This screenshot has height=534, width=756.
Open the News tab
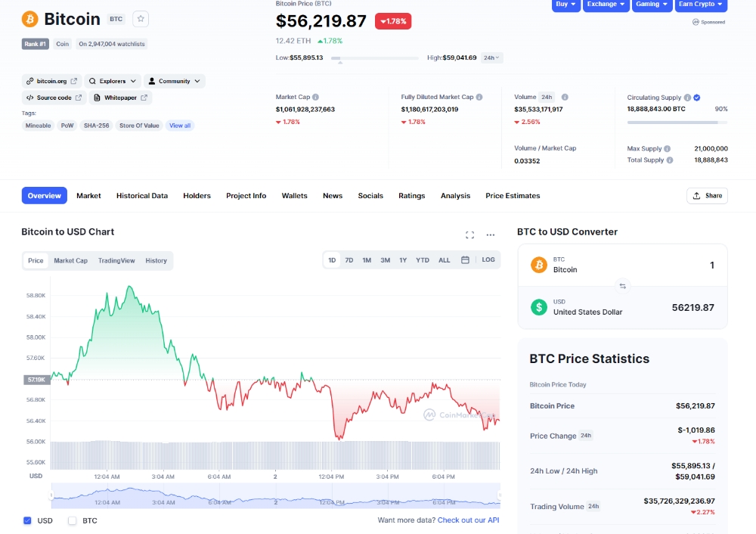333,195
